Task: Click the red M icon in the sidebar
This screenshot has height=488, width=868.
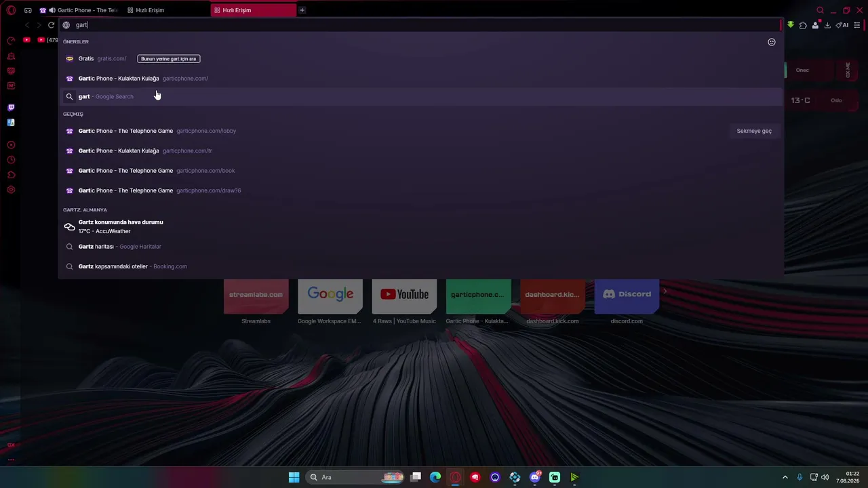Action: click(x=11, y=86)
